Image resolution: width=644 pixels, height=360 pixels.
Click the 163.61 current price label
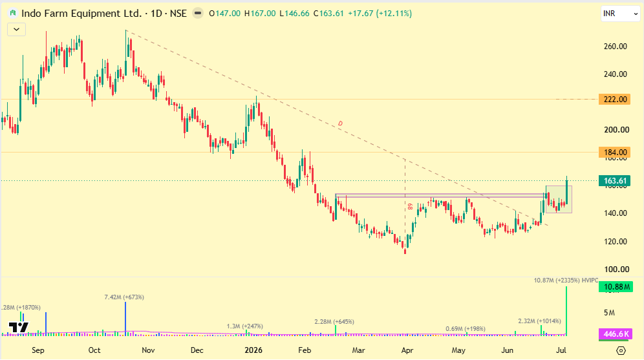(614, 181)
